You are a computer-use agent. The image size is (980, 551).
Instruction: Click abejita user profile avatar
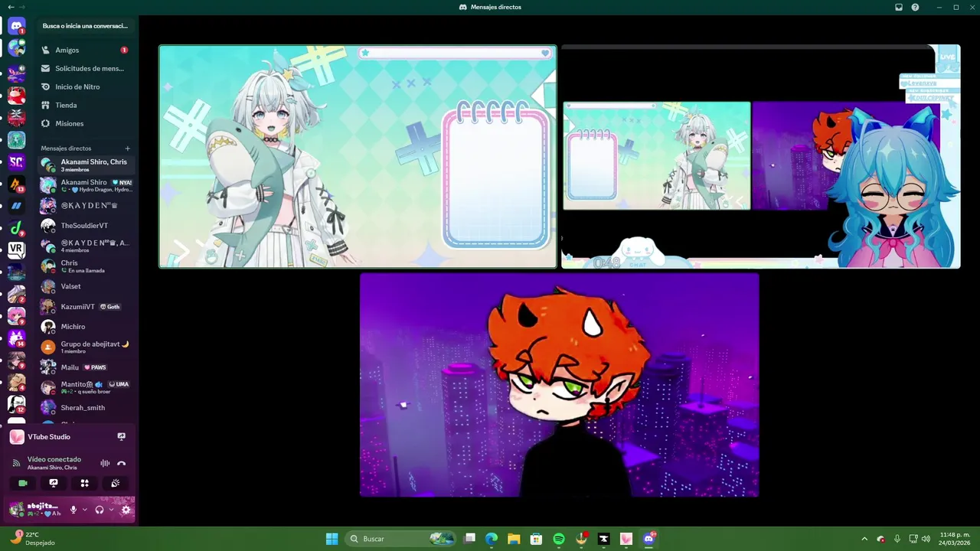[16, 510]
